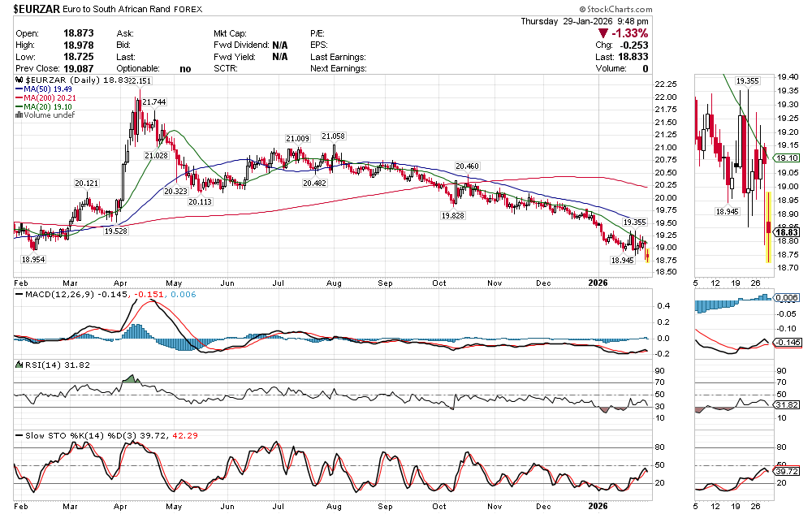Click the 22.151 peak price callout
The width and height of the screenshot is (812, 514).
(139, 81)
